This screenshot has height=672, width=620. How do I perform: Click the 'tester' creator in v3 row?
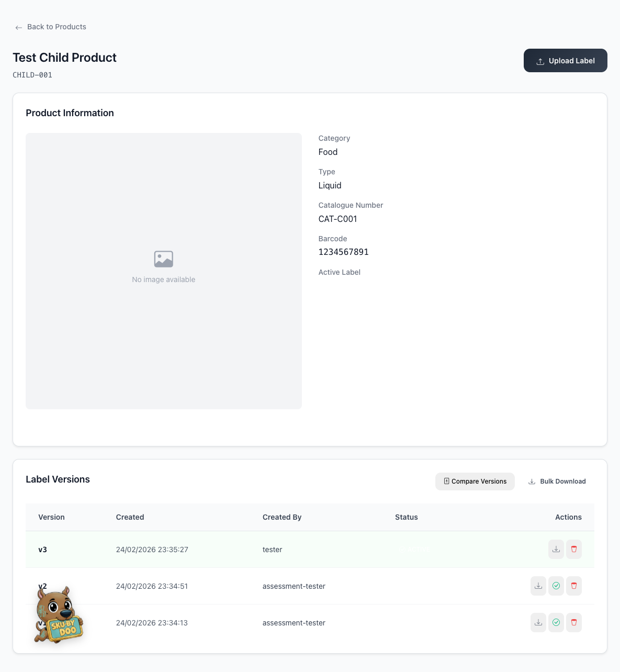tap(273, 550)
